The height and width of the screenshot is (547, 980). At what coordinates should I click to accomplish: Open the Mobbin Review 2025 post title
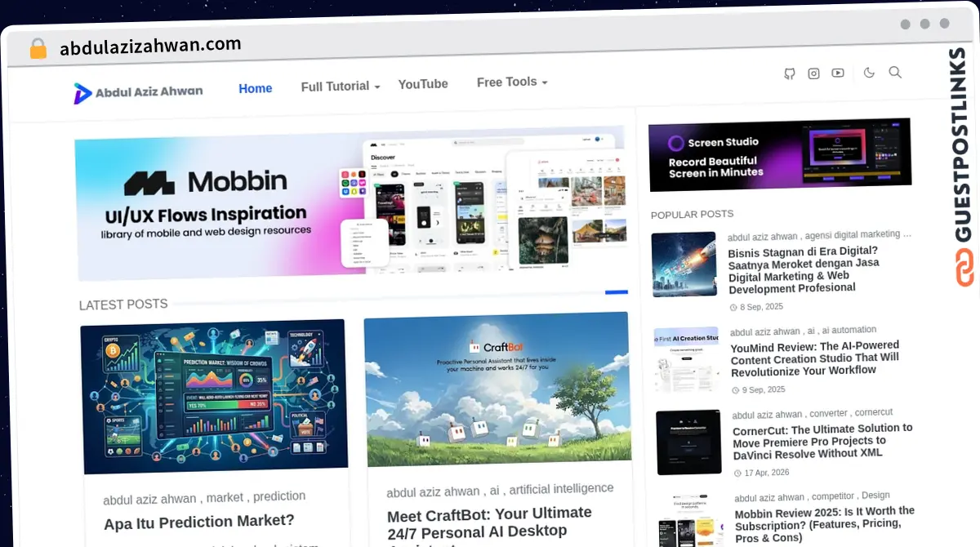tap(825, 525)
